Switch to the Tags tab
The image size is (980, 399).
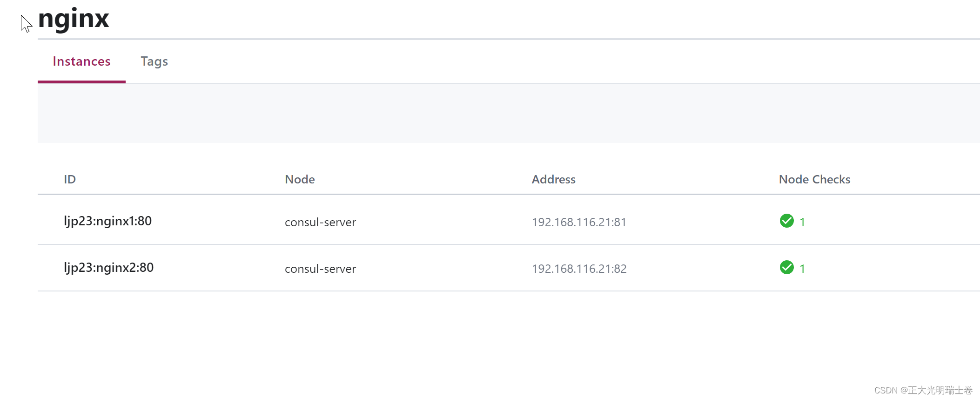(x=154, y=61)
